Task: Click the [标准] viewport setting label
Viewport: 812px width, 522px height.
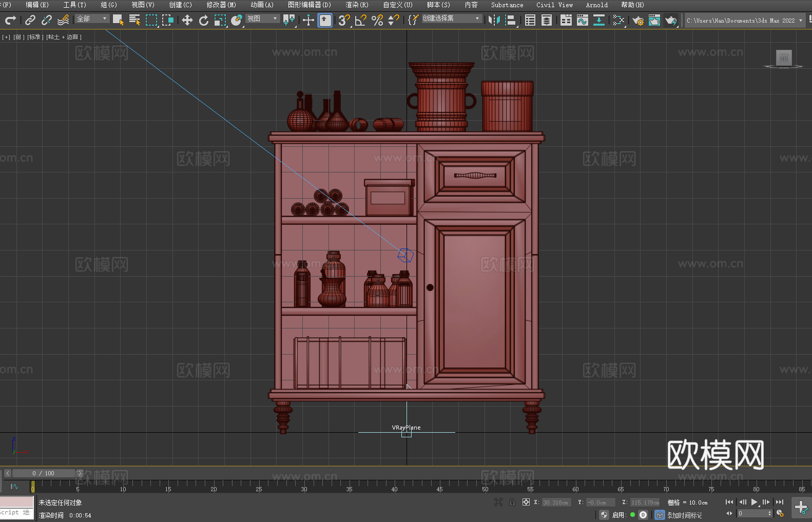Action: 35,37
